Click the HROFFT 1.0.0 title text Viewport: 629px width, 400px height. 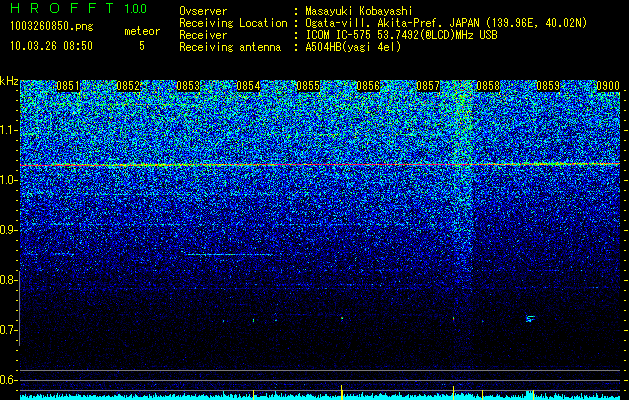point(79,8)
